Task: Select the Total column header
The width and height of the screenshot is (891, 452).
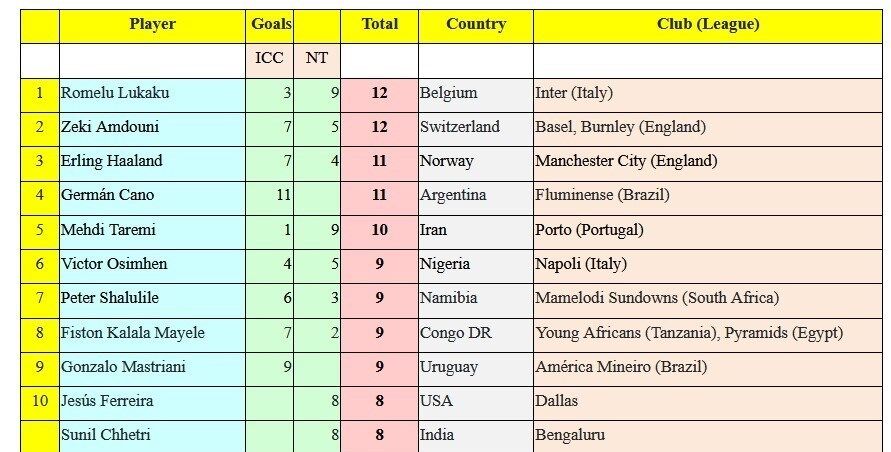Action: click(379, 24)
